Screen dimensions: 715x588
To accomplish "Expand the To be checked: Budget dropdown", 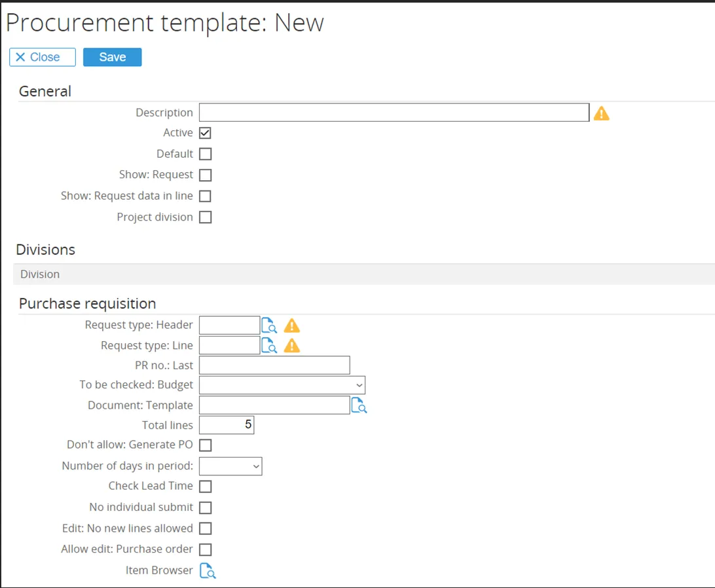I will pyautogui.click(x=282, y=385).
